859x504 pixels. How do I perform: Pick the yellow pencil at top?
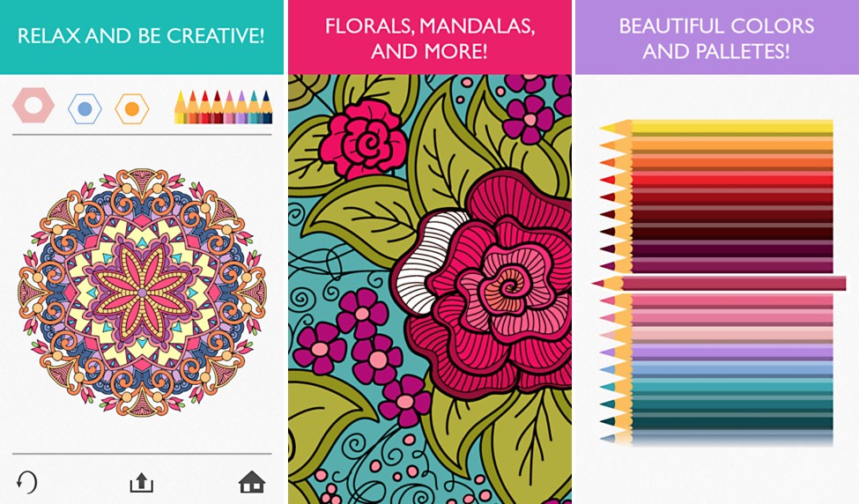(716, 128)
